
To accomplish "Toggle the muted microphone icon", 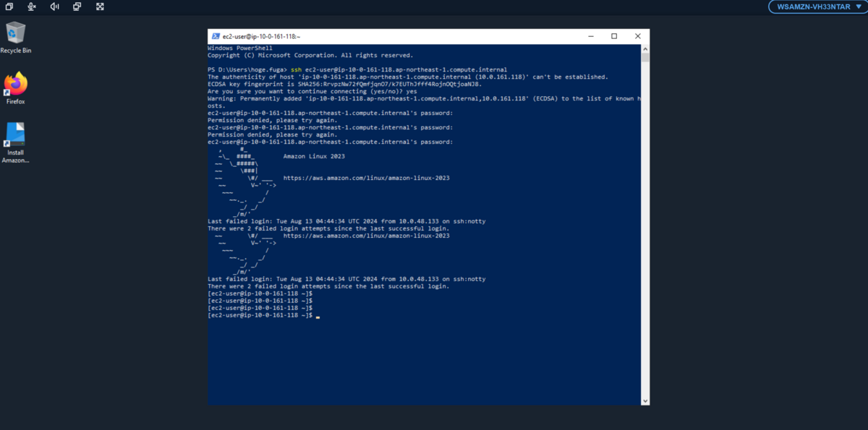I will click(x=32, y=7).
